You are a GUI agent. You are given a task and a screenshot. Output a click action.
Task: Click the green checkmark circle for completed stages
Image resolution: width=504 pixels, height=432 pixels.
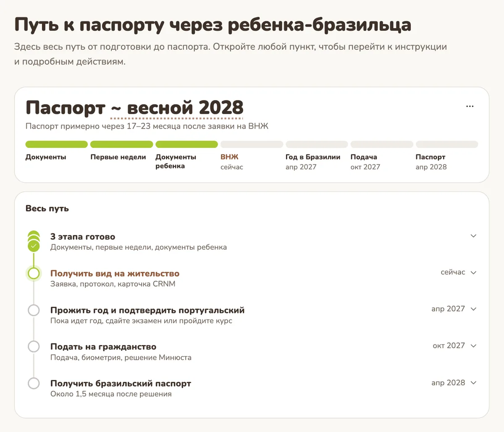pyautogui.click(x=34, y=245)
